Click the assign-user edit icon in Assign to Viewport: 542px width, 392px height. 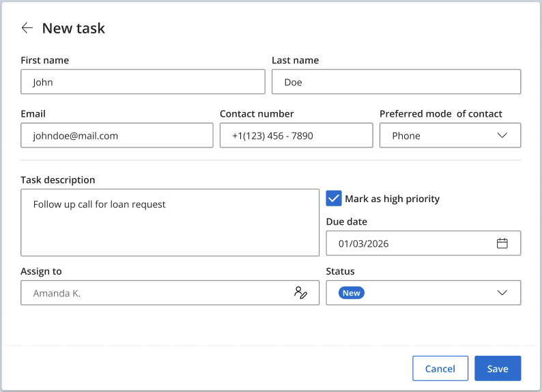300,293
